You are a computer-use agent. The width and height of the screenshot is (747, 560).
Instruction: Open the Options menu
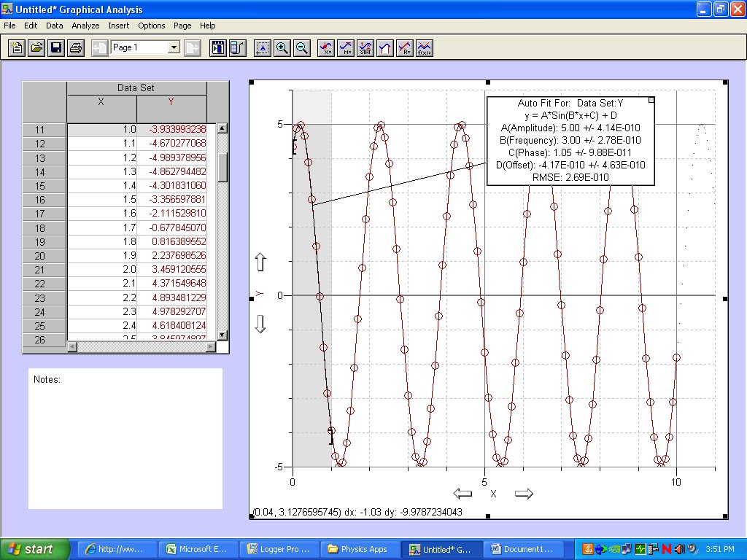coord(151,26)
